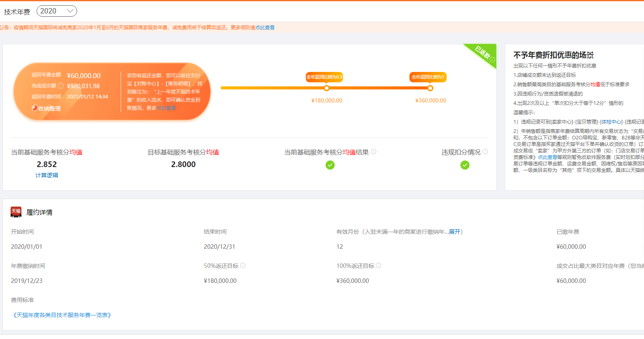
Task: Open the 体检中心 link in tips
Action: [612, 122]
